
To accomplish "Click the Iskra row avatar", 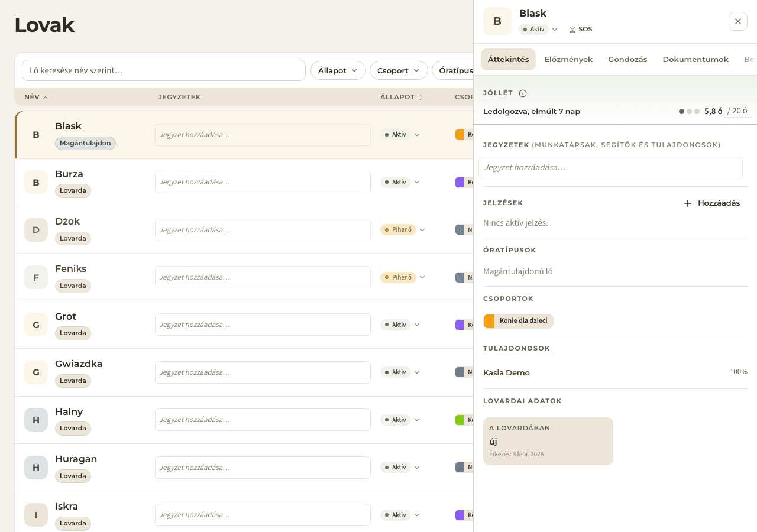I will 36,515.
